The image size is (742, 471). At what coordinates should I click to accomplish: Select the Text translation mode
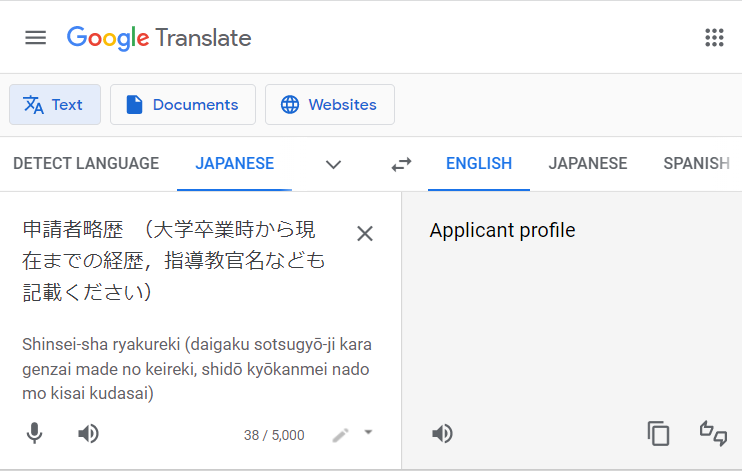55,105
